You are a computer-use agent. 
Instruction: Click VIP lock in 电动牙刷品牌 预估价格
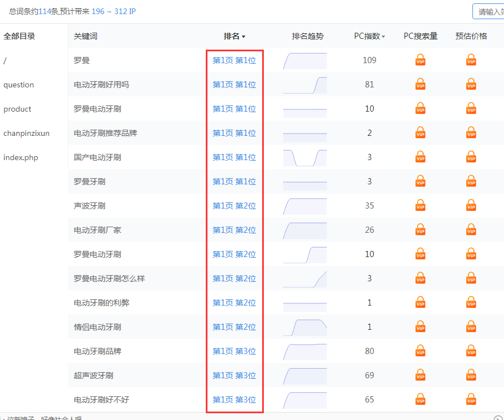coord(471,351)
